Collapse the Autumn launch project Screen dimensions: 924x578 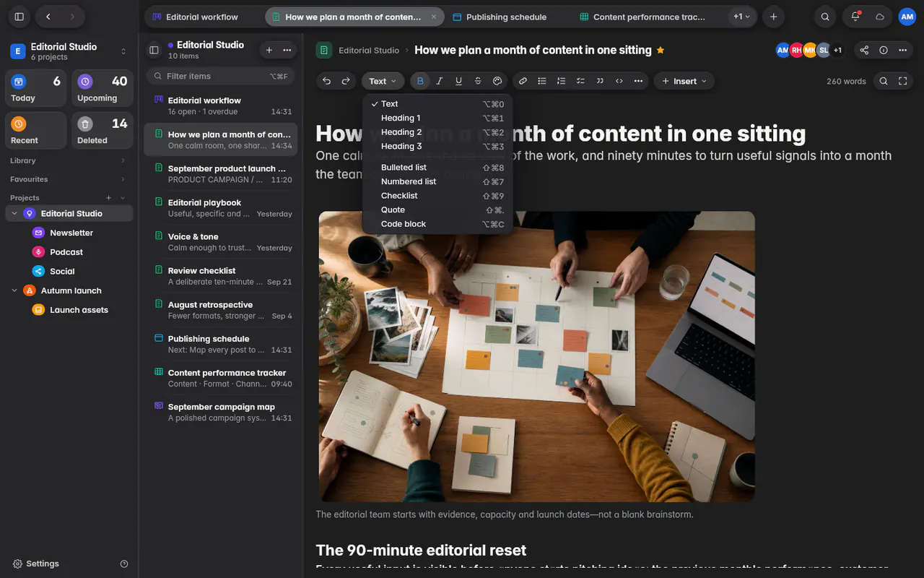pos(14,290)
